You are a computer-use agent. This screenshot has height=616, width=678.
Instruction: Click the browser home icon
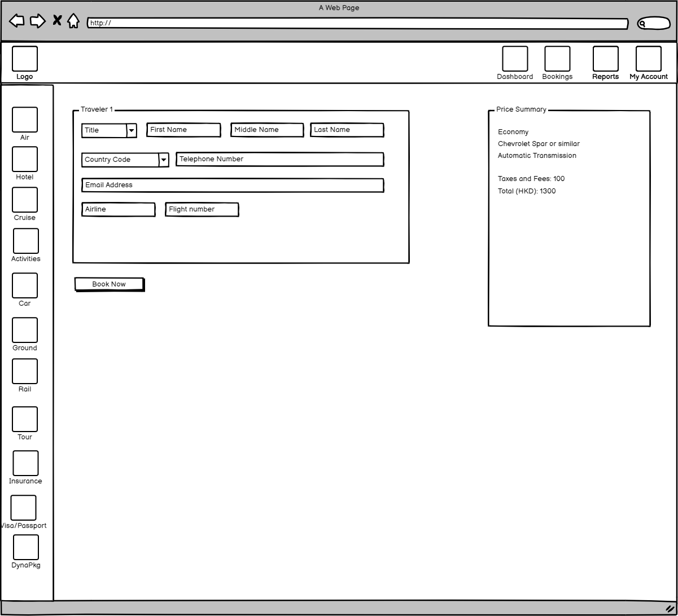pyautogui.click(x=73, y=21)
